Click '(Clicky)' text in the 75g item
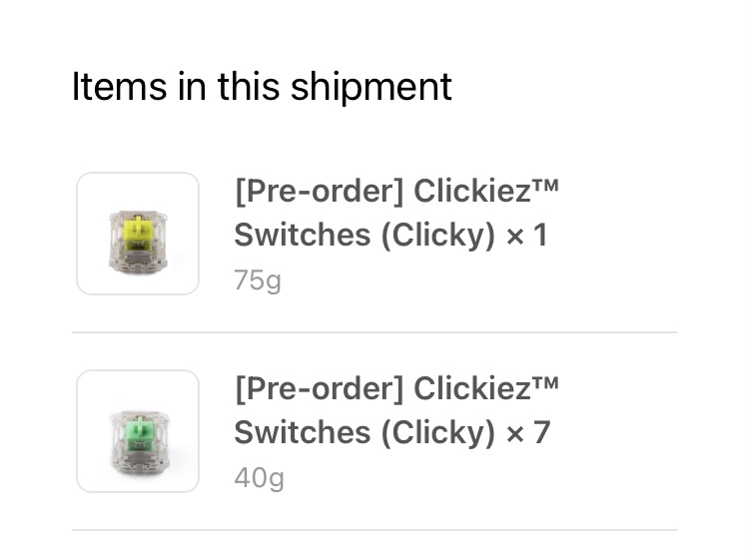Image resolution: width=749 pixels, height=560 pixels. click(x=438, y=236)
